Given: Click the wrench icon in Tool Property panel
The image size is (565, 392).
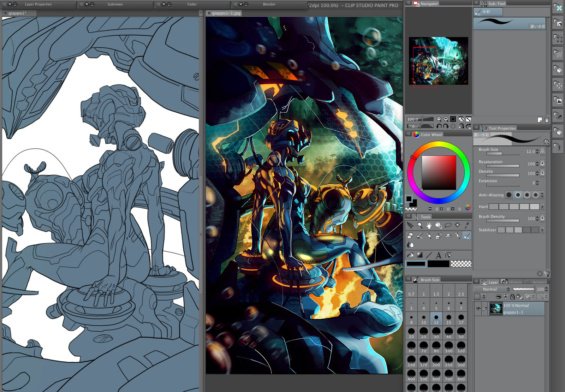Looking at the screenshot, I should 547,274.
